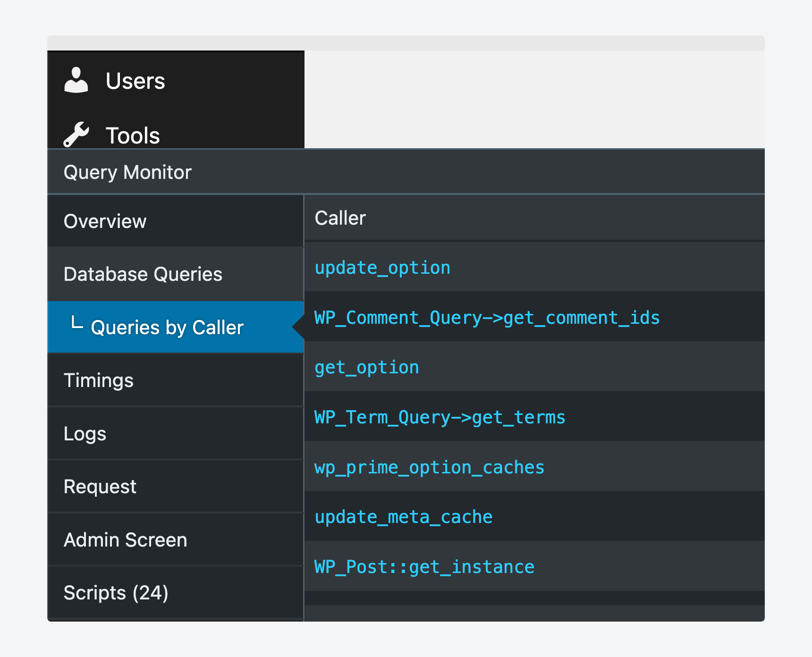
Task: View the Scripts (24) section
Action: click(116, 592)
